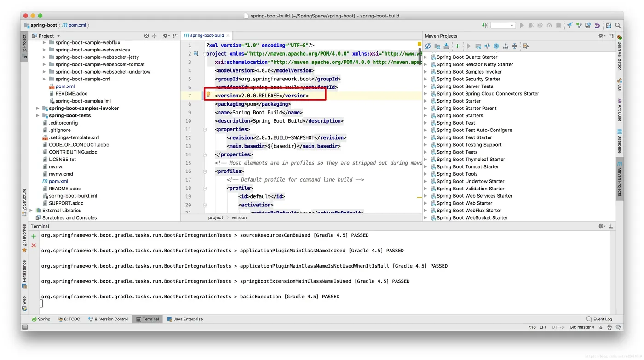Select the spring-boot-build editor tab
Viewport: 644px width, 360px height.
point(207,35)
